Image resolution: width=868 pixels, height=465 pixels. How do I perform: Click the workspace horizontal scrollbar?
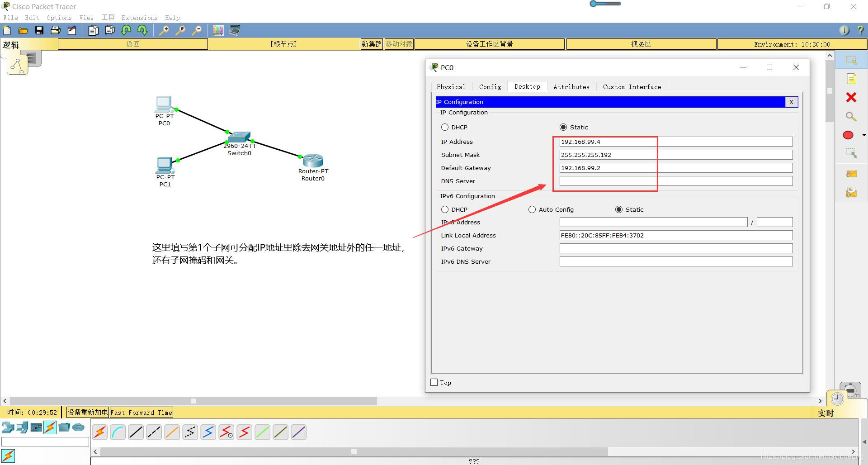point(193,401)
